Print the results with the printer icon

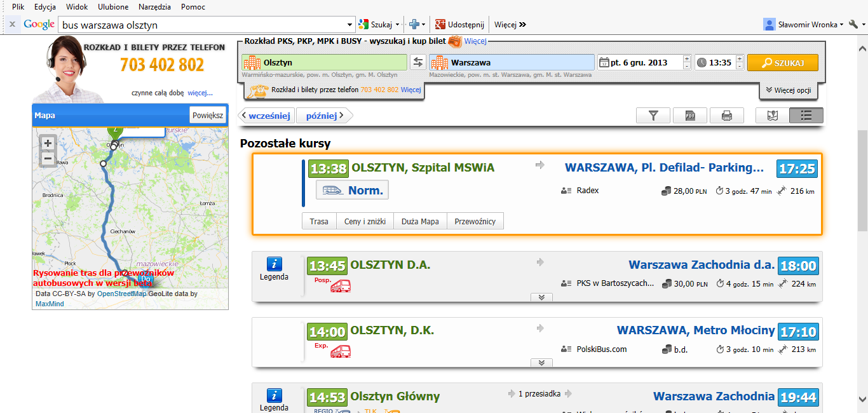(x=726, y=116)
